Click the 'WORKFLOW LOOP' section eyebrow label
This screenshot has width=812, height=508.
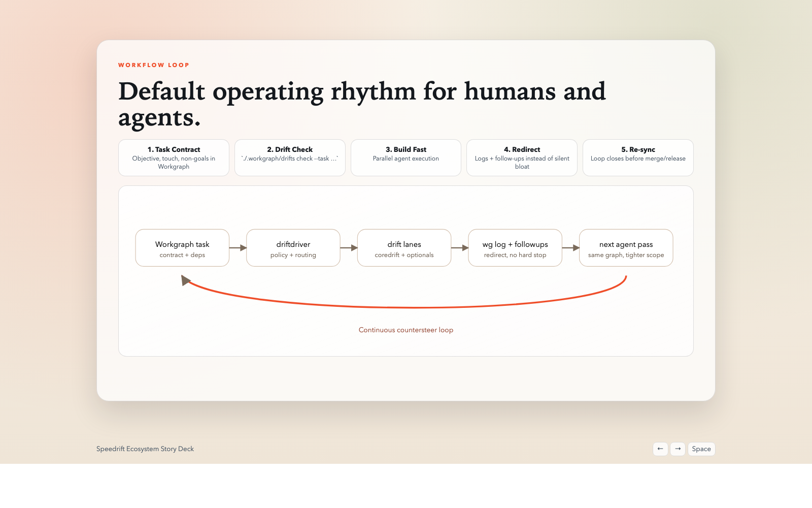[x=154, y=65]
